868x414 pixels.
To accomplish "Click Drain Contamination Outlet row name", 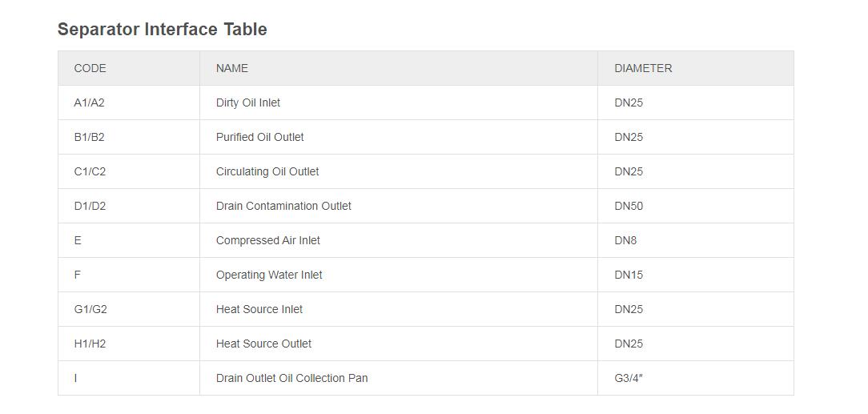I will pos(283,206).
